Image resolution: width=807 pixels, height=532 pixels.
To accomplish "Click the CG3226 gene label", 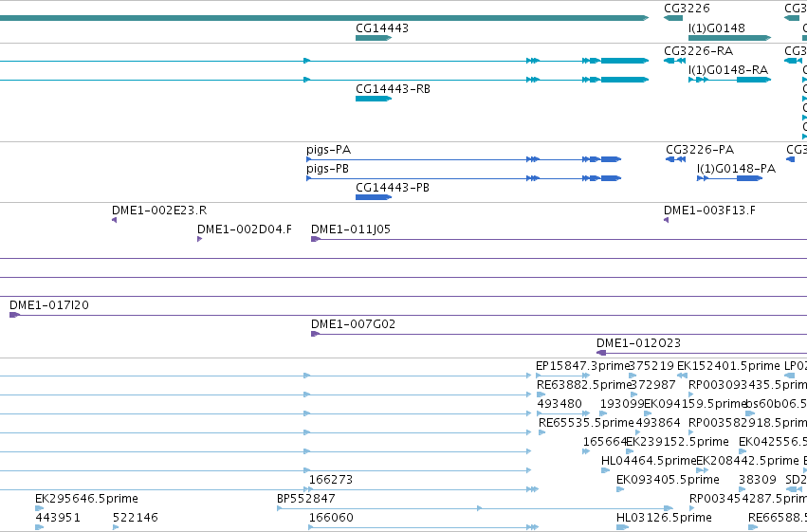I will pos(687,9).
